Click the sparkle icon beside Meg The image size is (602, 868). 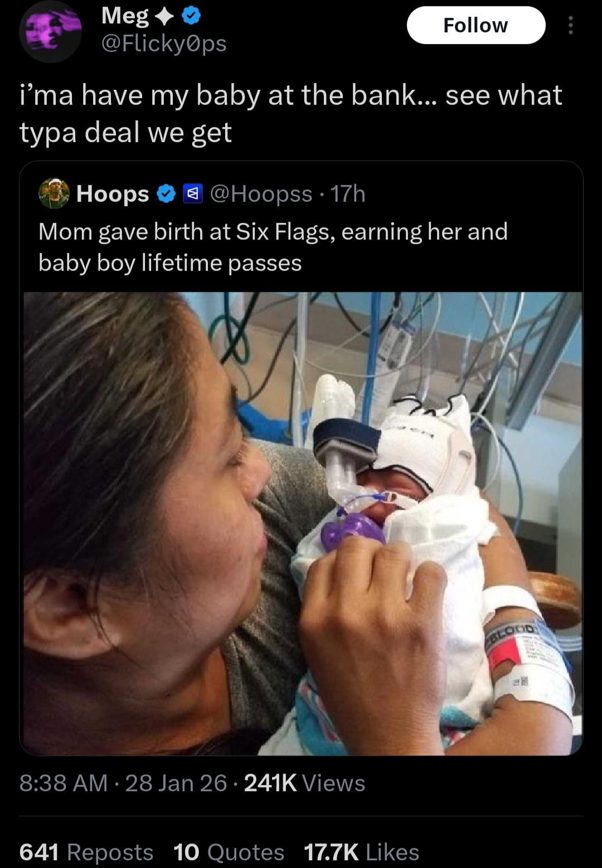[164, 18]
